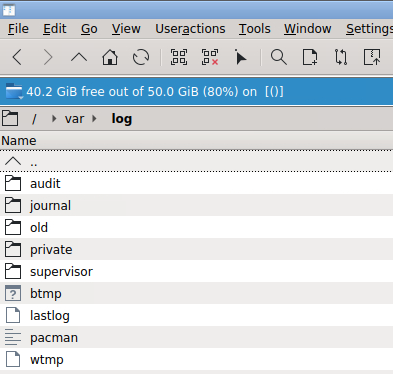393x374 pixels.
Task: Click the new file toolbar icon
Action: coord(310,57)
